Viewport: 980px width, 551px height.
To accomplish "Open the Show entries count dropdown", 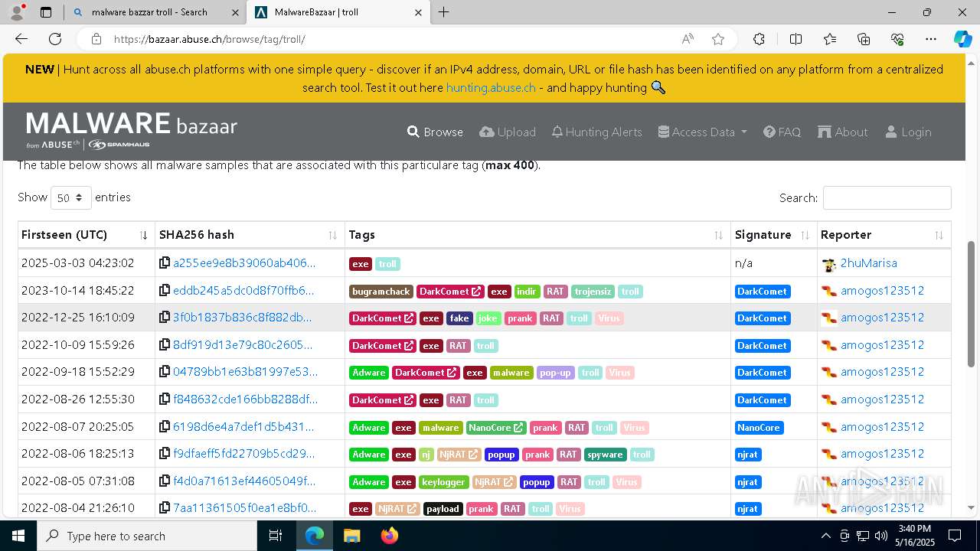I will [70, 197].
